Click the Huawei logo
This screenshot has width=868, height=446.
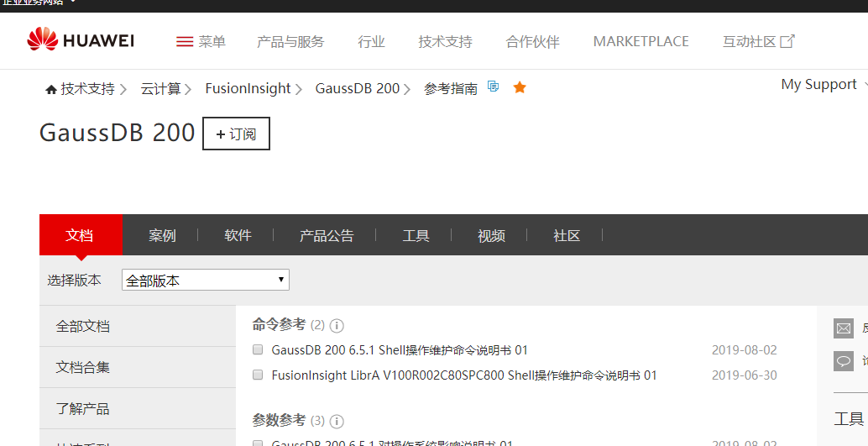click(81, 40)
